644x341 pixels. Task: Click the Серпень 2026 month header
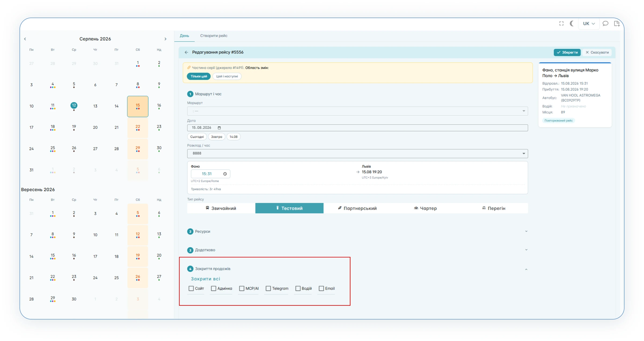(x=95, y=39)
